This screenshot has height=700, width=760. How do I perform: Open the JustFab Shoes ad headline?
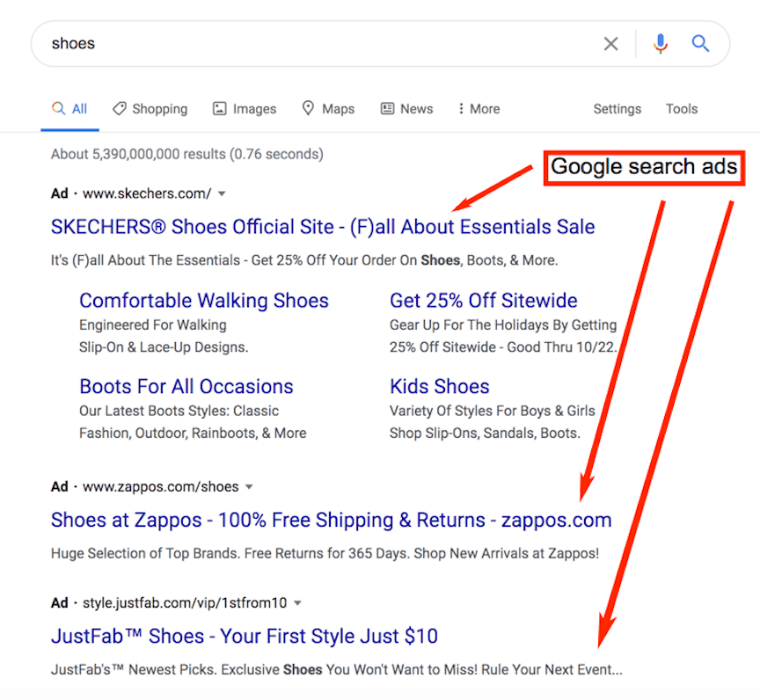point(244,636)
